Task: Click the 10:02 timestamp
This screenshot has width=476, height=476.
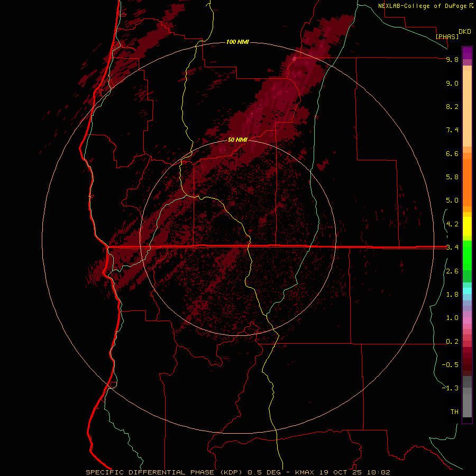Action: click(x=379, y=472)
